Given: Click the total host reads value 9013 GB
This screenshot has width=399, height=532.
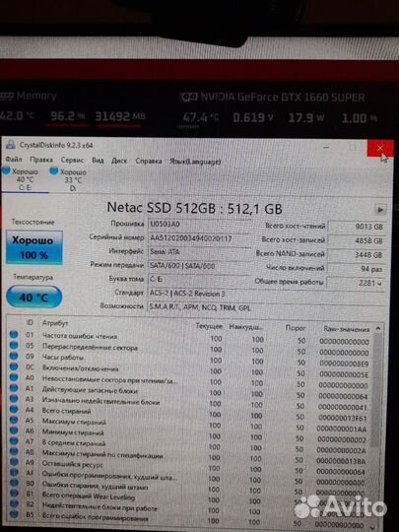Looking at the screenshot, I should pyautogui.click(x=357, y=227).
